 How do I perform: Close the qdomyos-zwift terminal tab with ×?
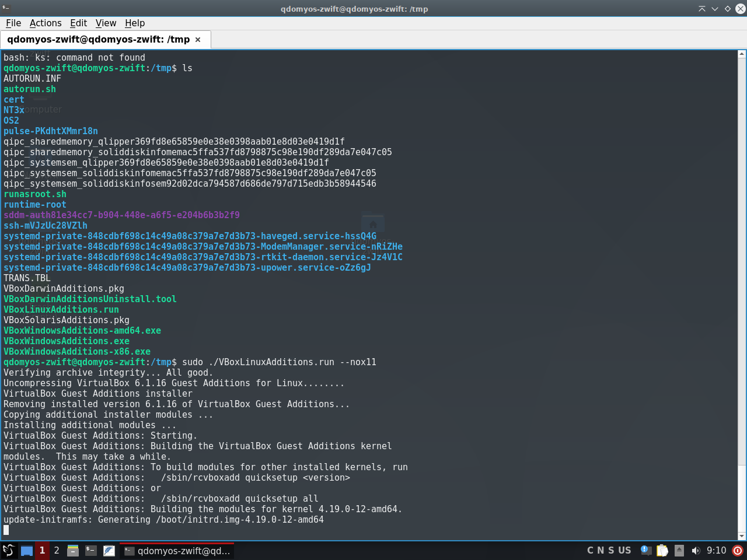(x=198, y=40)
